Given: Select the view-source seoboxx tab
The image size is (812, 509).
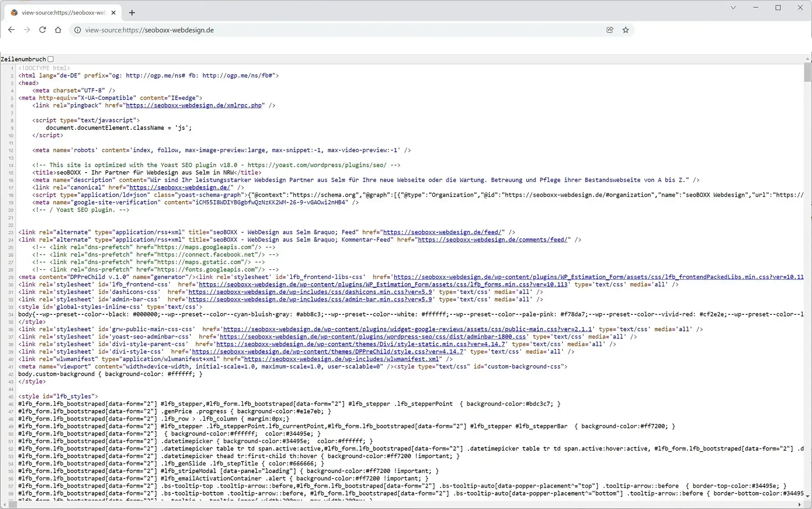Looking at the screenshot, I should pyautogui.click(x=63, y=13).
